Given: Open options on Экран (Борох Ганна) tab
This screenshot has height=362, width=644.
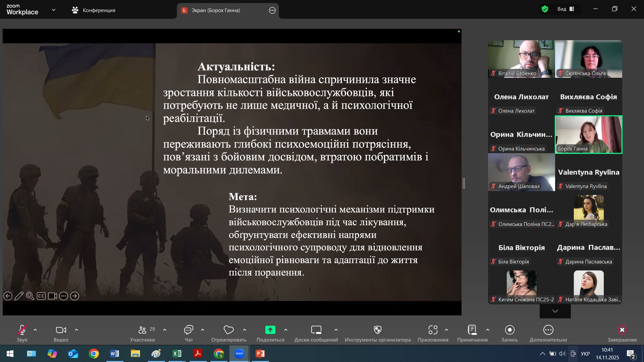Looking at the screenshot, I should [272, 10].
